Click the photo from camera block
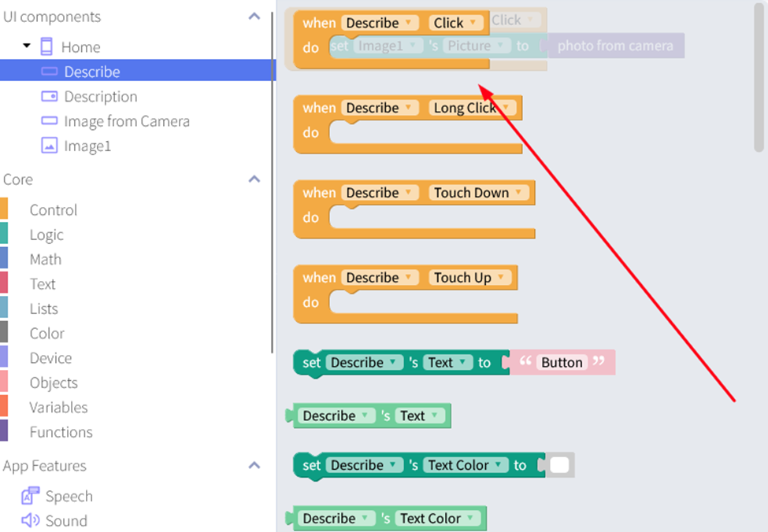The height and width of the screenshot is (532, 768). coord(615,46)
